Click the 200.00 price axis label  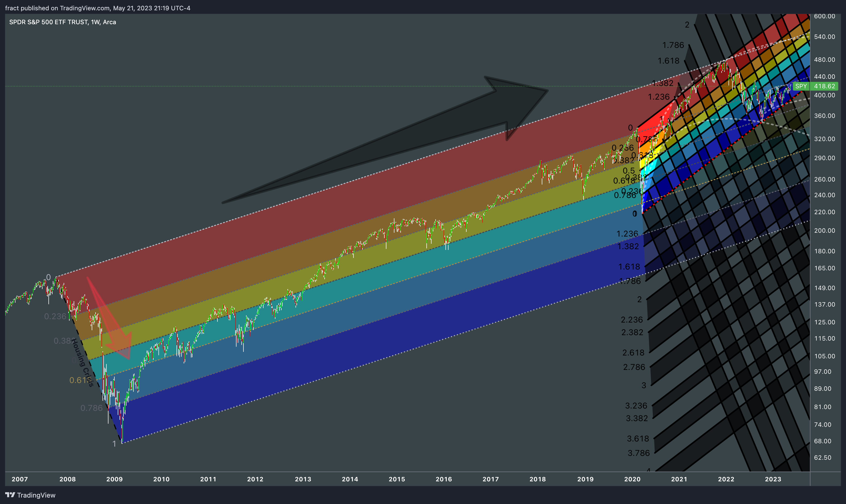(824, 231)
